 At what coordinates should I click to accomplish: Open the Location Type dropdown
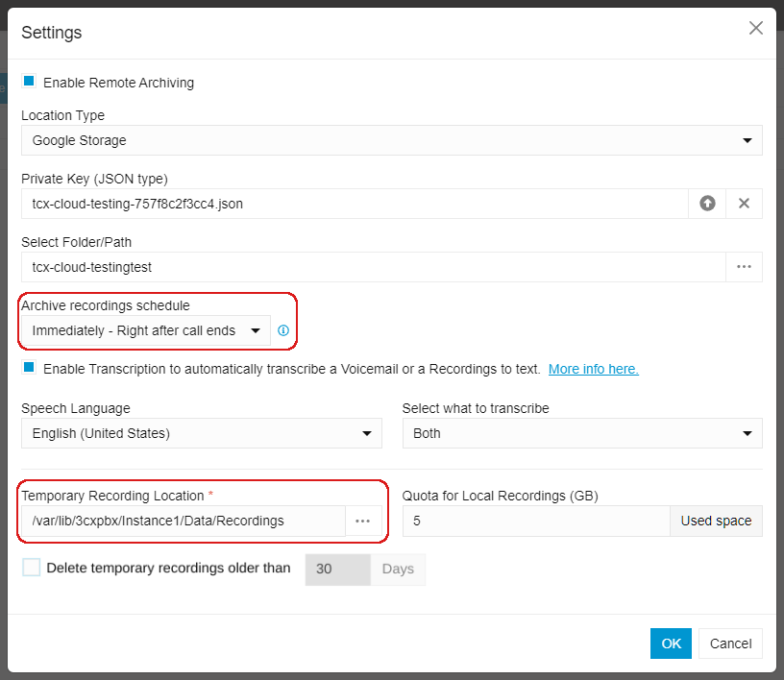click(x=391, y=140)
